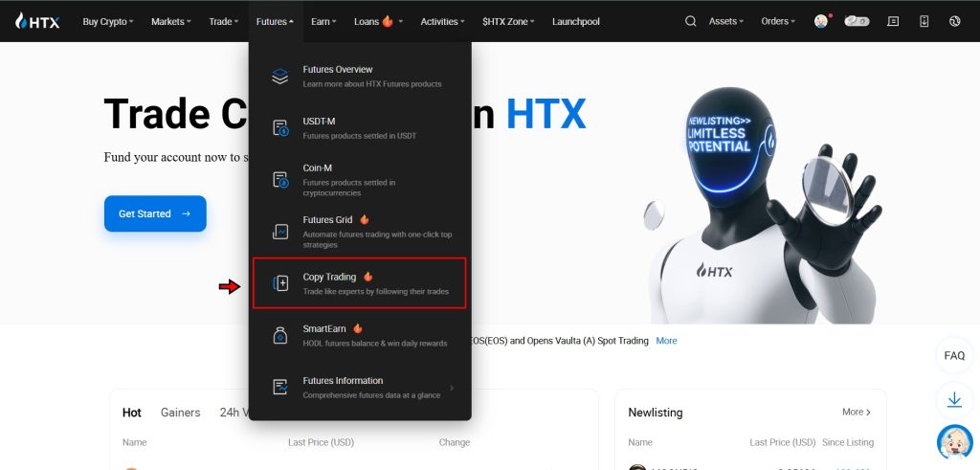Expand the Loans dropdown
Viewport: 980px width, 470px height.
click(x=378, y=21)
